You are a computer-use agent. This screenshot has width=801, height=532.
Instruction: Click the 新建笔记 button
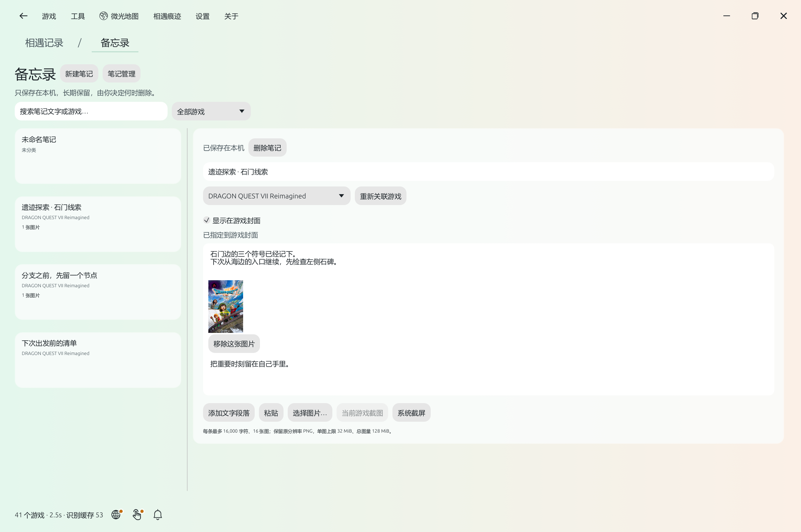tap(79, 74)
